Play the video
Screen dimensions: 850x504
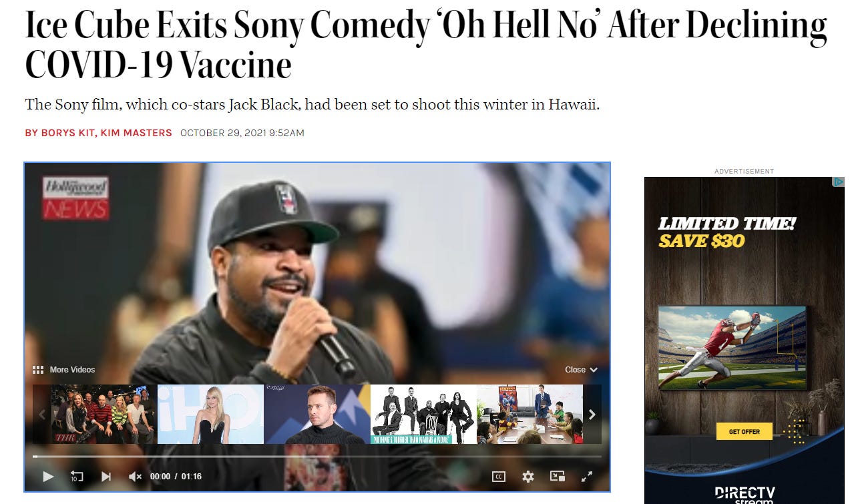48,476
